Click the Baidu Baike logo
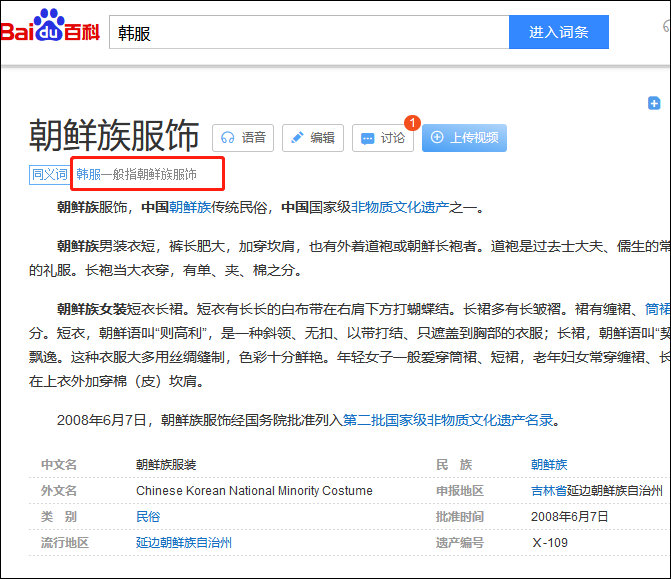This screenshot has height=579, width=671. pyautogui.click(x=50, y=30)
